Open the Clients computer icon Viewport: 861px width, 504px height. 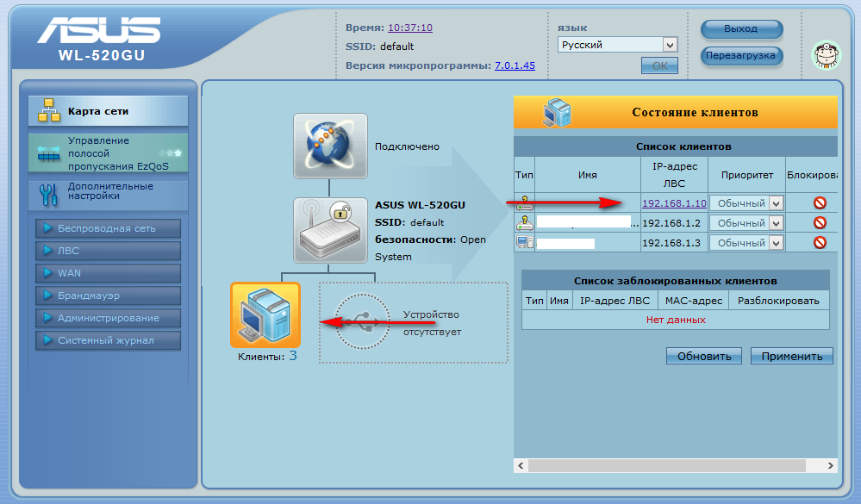click(265, 314)
